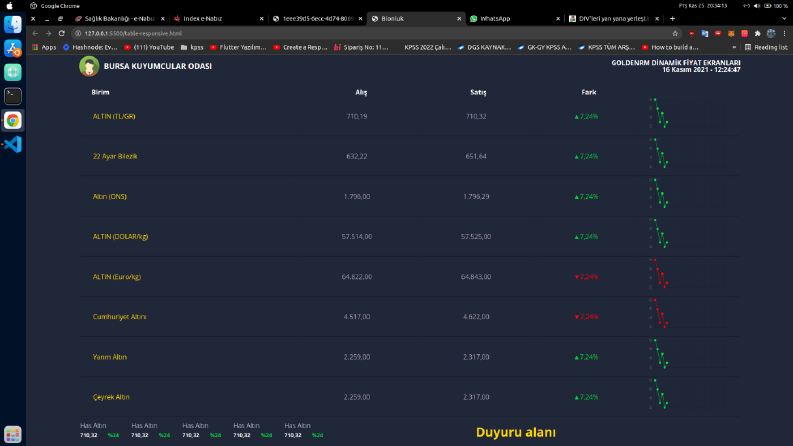Open Chrome extensions puzzle icon
This screenshot has width=793, height=446.
point(758,33)
